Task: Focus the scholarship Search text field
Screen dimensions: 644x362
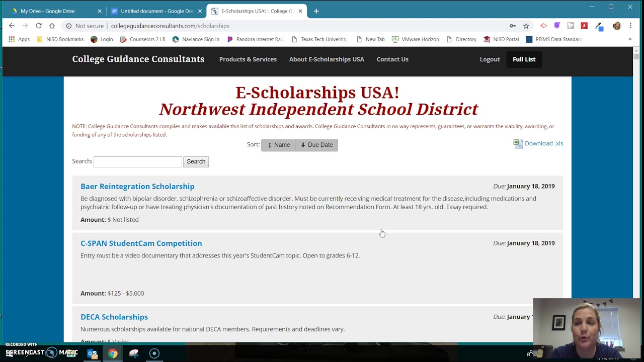Action: pyautogui.click(x=137, y=161)
